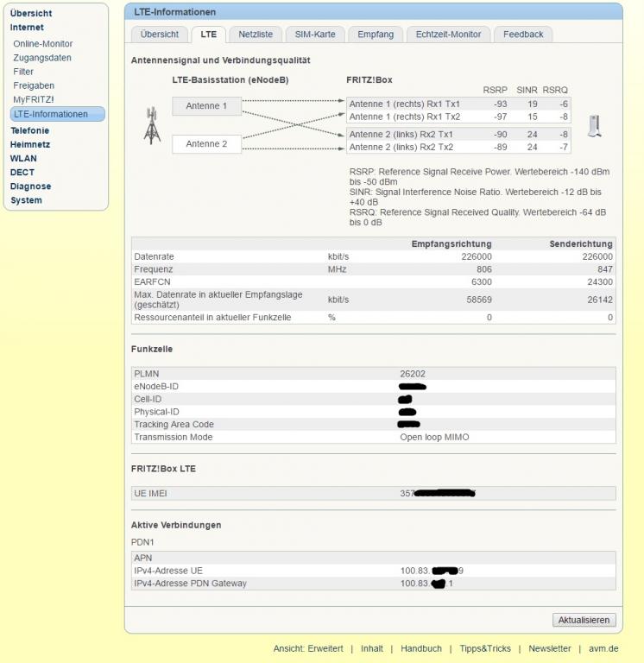The height and width of the screenshot is (663, 644).
Task: Click the EARFCN value 6300
Action: coord(482,282)
